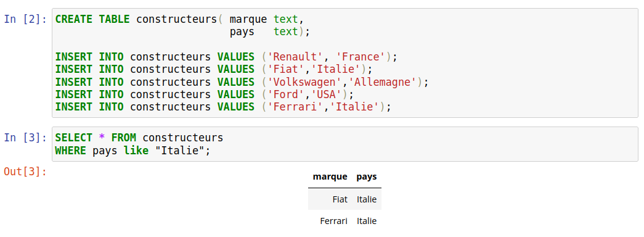
Task: Click the 'Volkswagen','Allemagne' INSERT line
Action: (x=242, y=82)
